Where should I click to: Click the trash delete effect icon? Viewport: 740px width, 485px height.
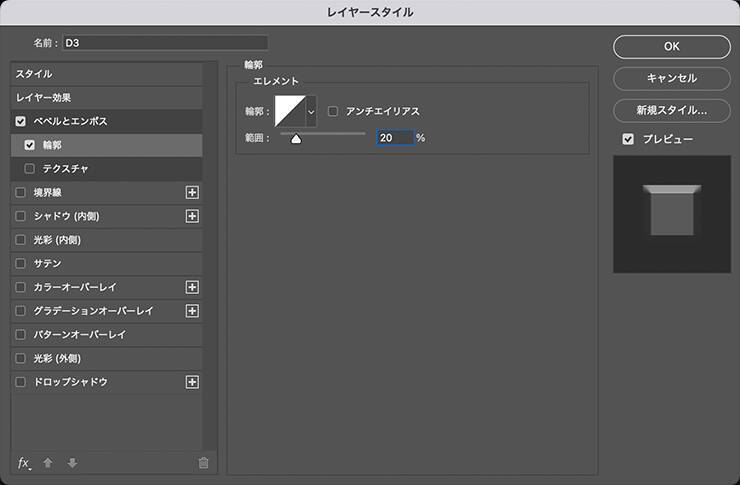pos(204,463)
